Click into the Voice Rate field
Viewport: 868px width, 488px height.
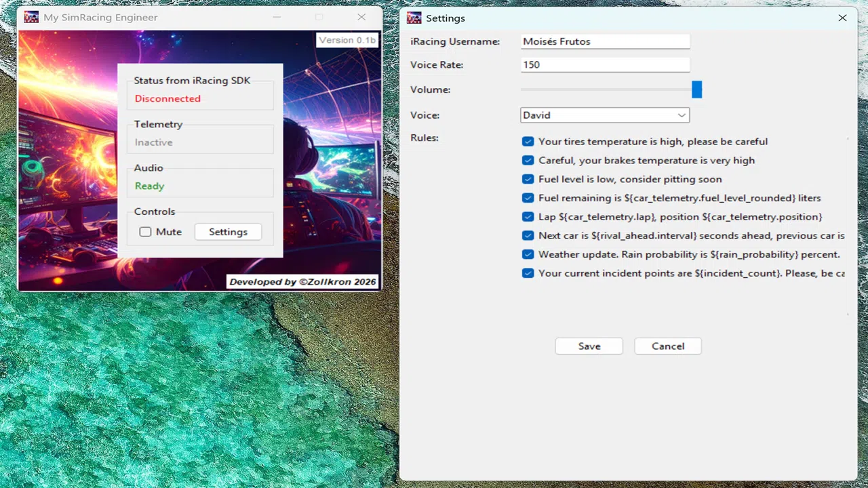coord(605,65)
